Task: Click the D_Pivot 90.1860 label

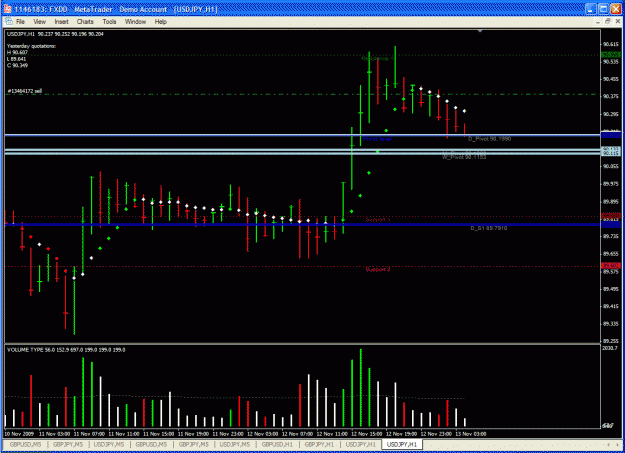Action: pos(489,139)
